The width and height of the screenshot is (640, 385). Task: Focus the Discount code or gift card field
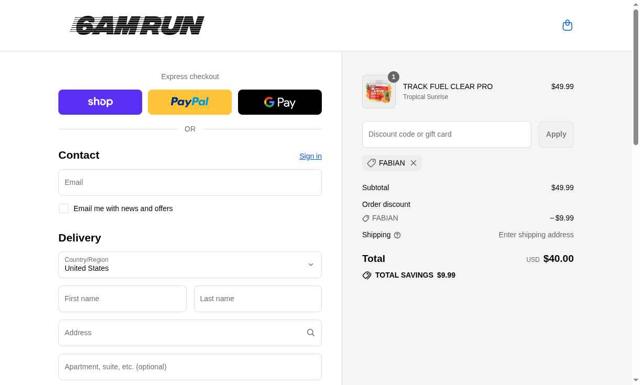point(447,134)
